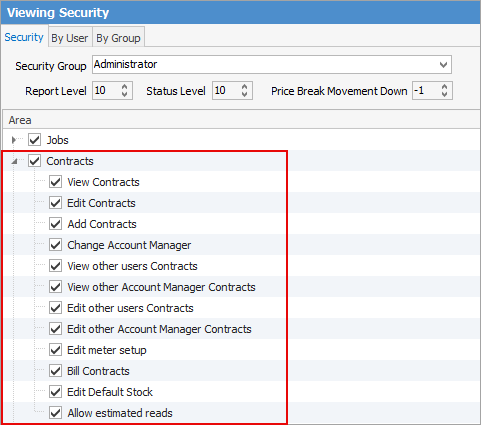Select Edit other Account Manager Contracts text

pos(159,329)
